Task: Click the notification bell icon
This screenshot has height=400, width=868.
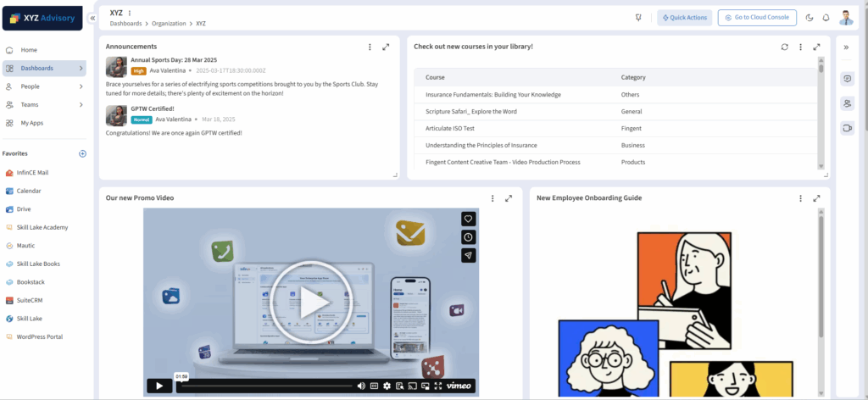Action: pos(826,18)
